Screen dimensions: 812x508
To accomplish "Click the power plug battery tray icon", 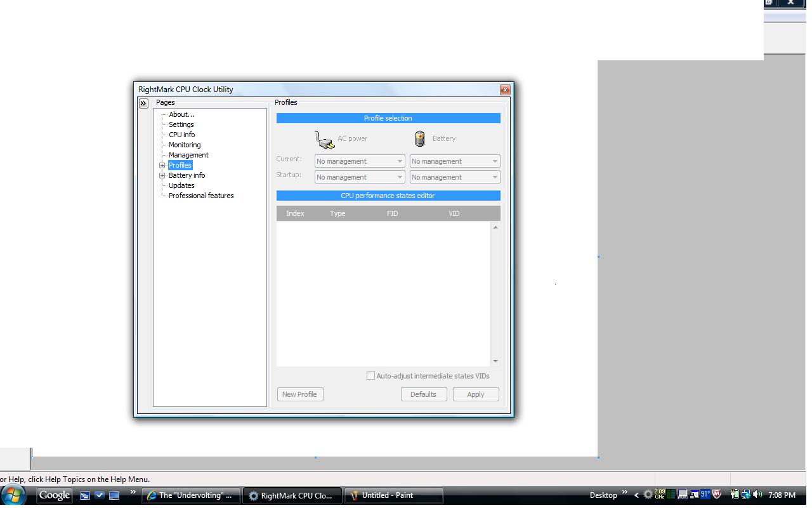I will [x=735, y=494].
